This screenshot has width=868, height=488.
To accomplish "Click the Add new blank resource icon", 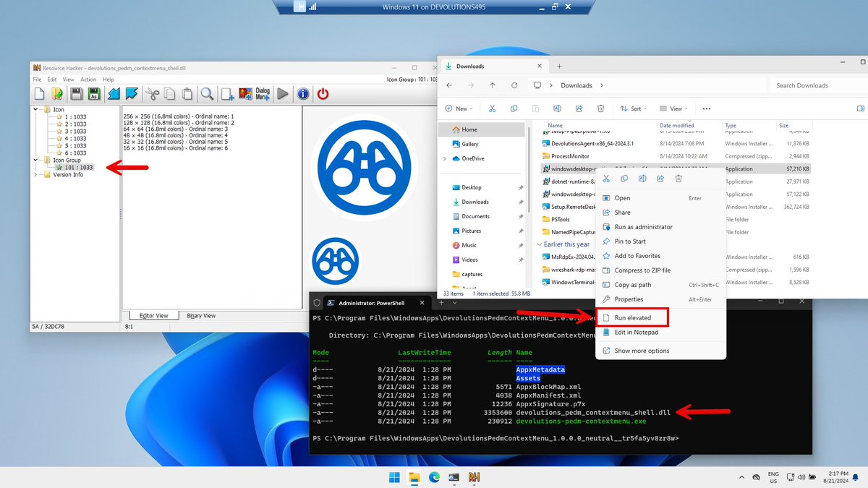I will 228,94.
